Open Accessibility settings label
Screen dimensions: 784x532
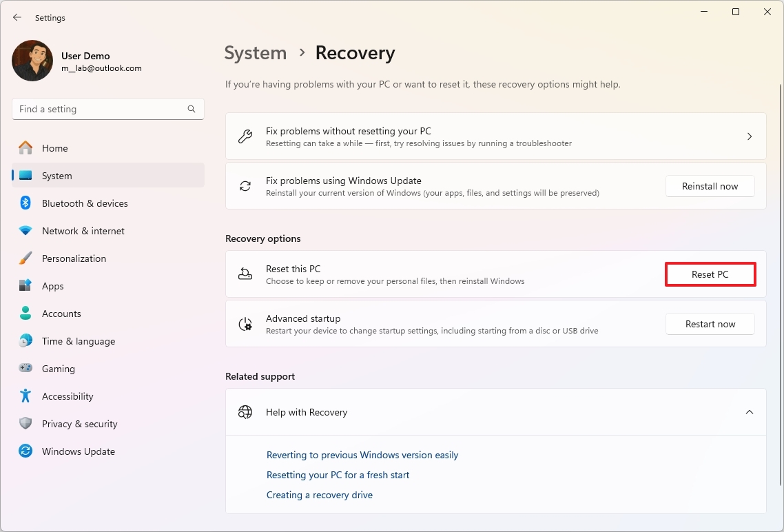pos(68,396)
